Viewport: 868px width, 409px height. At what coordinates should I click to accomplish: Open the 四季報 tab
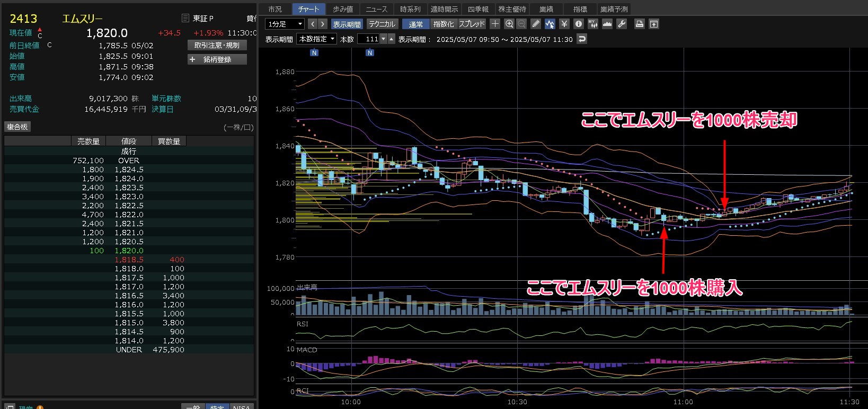(479, 9)
